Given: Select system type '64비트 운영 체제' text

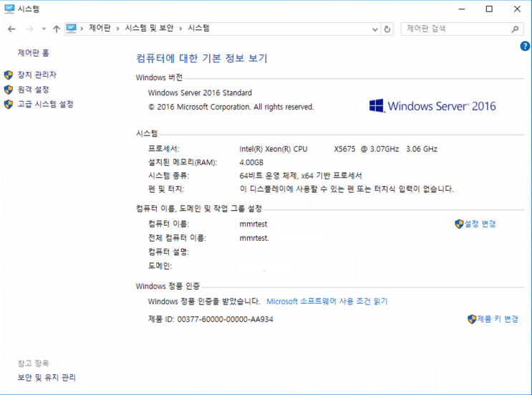Looking at the screenshot, I should (268, 176).
